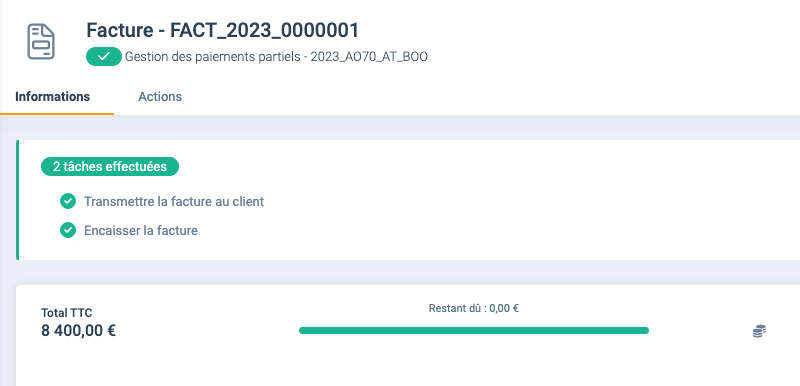800x386 pixels.
Task: Click the Total TTC label
Action: tap(66, 313)
